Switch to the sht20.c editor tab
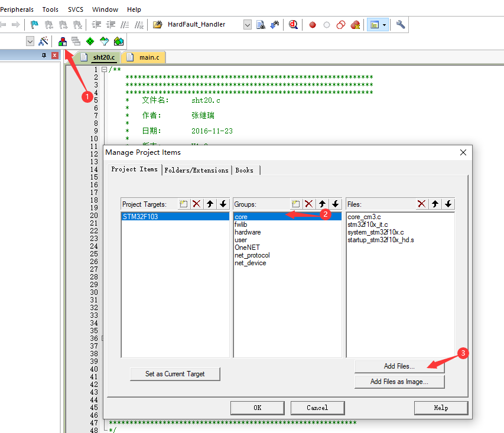504x433 pixels. click(x=99, y=57)
